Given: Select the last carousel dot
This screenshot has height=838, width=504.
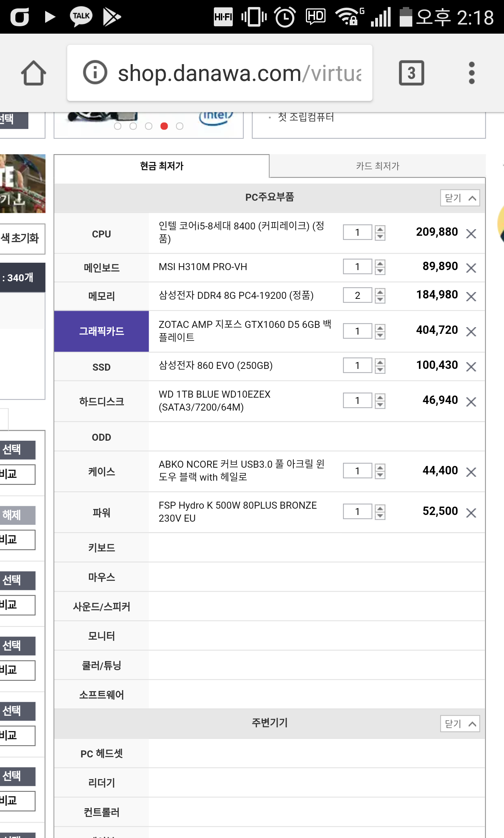Looking at the screenshot, I should pyautogui.click(x=180, y=126).
